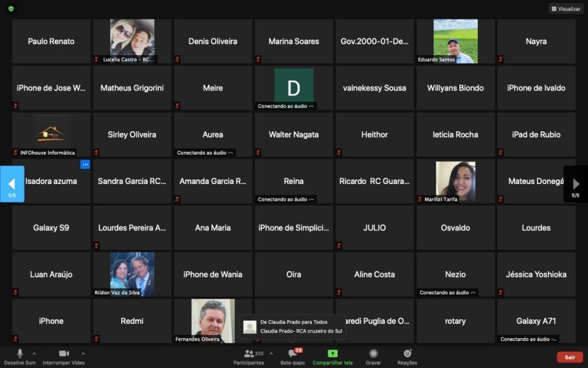Open the Reações emoji menu

pos(407,353)
